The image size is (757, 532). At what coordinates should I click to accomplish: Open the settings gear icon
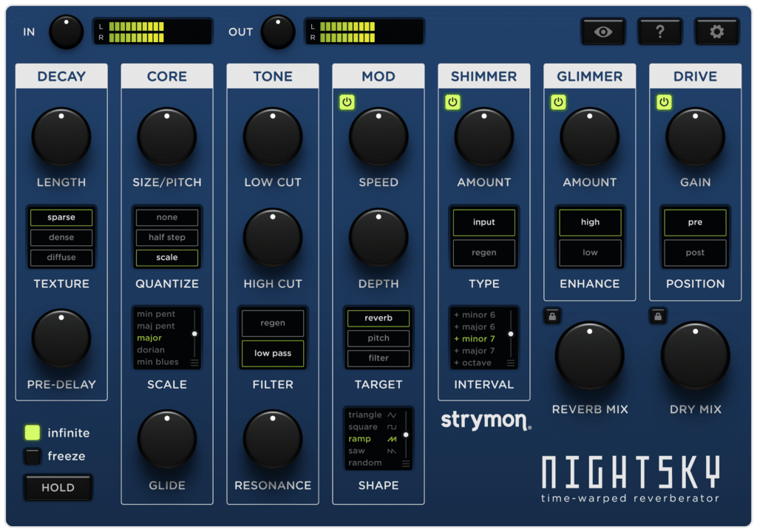(716, 31)
